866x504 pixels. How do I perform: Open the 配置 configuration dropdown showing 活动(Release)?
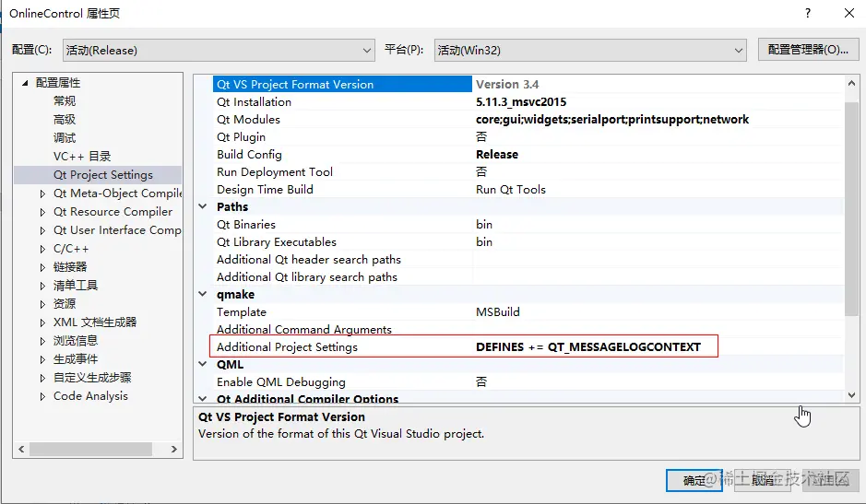(219, 51)
